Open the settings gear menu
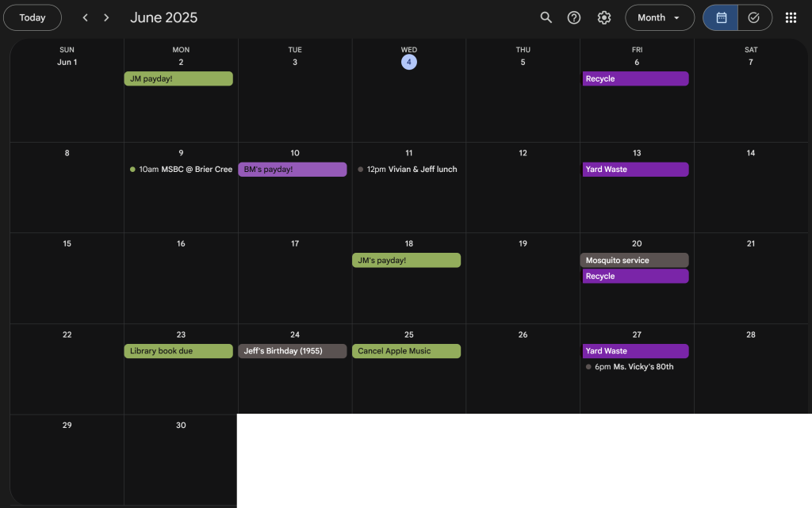The width and height of the screenshot is (812, 508). 604,17
